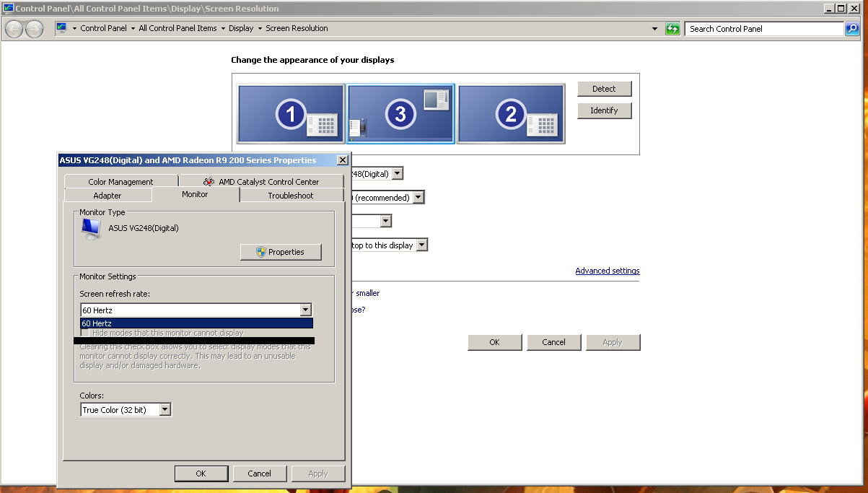Click the address bar display icon
This screenshot has width=868, height=493.
[61, 28]
